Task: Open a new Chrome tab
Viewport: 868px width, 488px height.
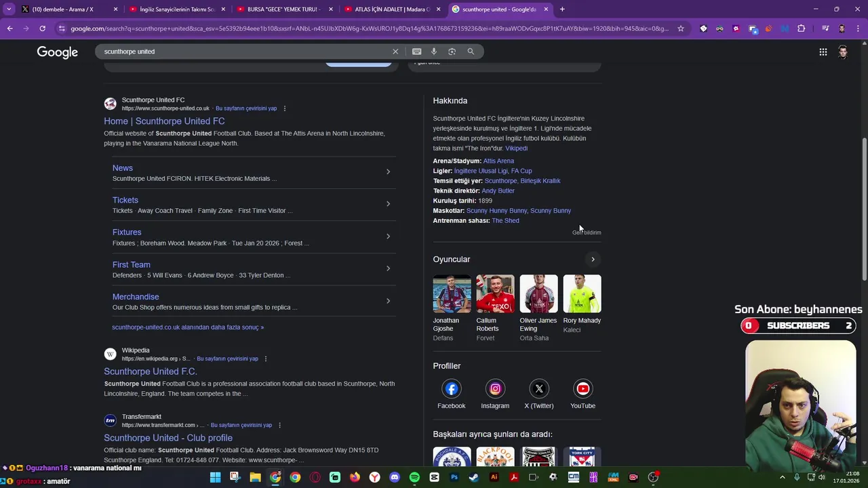Action: coord(562,9)
